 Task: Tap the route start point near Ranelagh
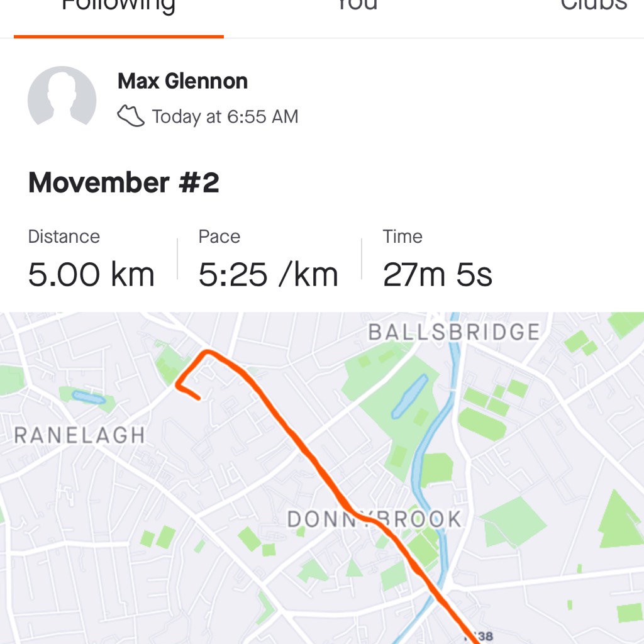[198, 397]
